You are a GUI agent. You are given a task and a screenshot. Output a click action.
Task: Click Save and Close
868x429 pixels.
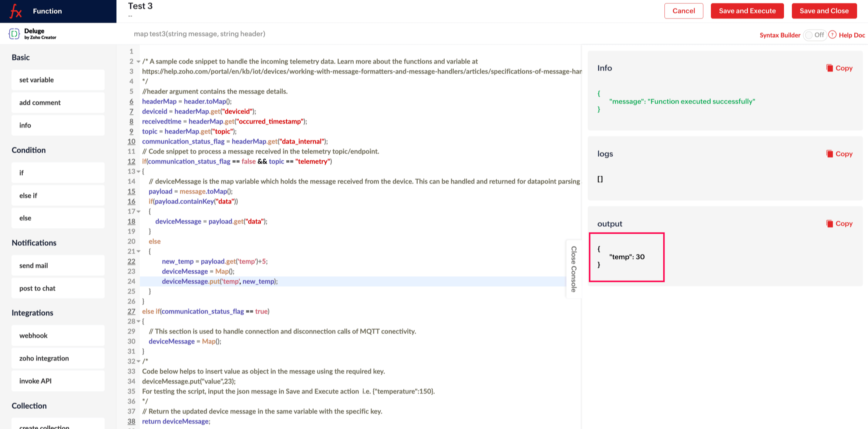[x=824, y=11]
